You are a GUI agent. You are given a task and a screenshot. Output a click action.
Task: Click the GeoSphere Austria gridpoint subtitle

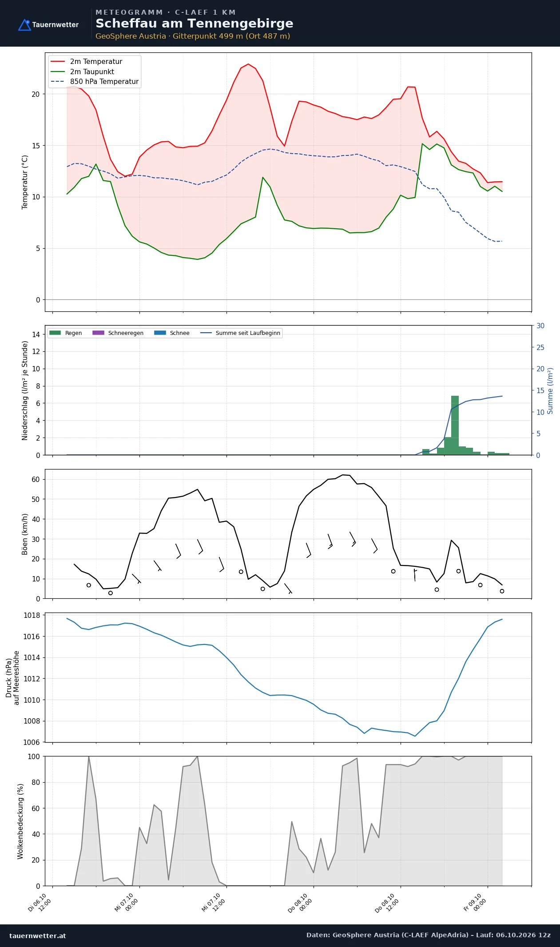coord(193,36)
